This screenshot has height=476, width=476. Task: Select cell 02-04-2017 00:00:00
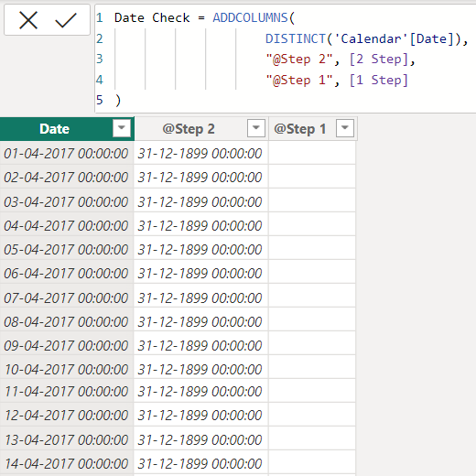(x=67, y=177)
